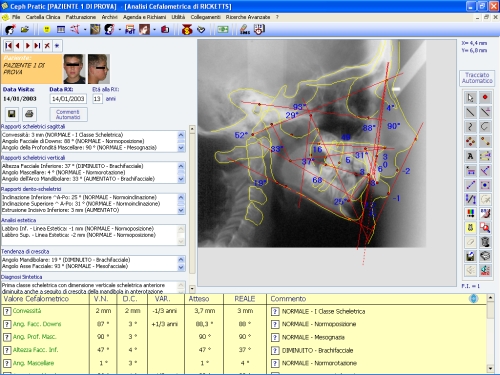Select the blue diagonal distance line tool
500x375 pixels.
click(470, 185)
